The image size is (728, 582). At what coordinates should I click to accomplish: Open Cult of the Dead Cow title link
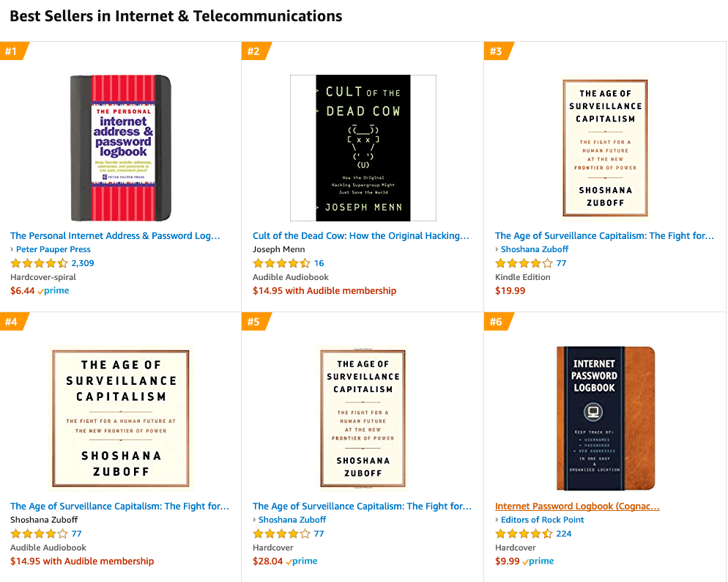point(361,236)
